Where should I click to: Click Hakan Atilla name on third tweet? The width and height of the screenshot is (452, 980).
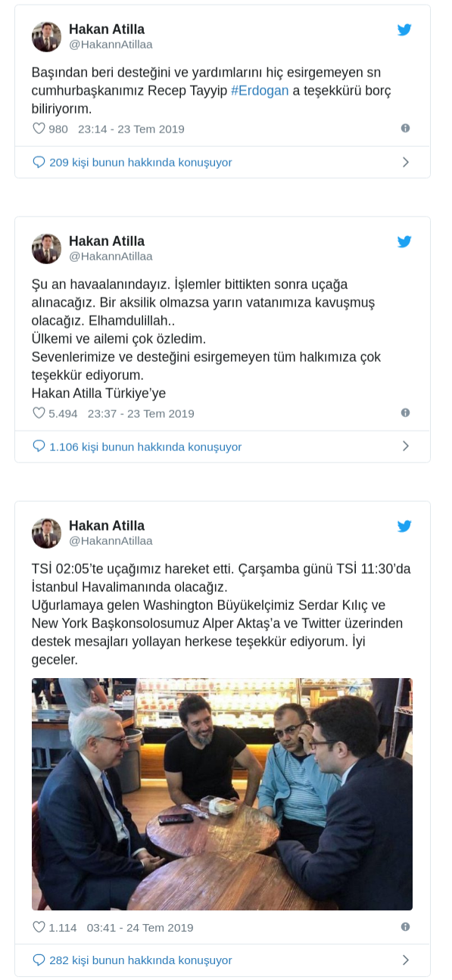(107, 526)
